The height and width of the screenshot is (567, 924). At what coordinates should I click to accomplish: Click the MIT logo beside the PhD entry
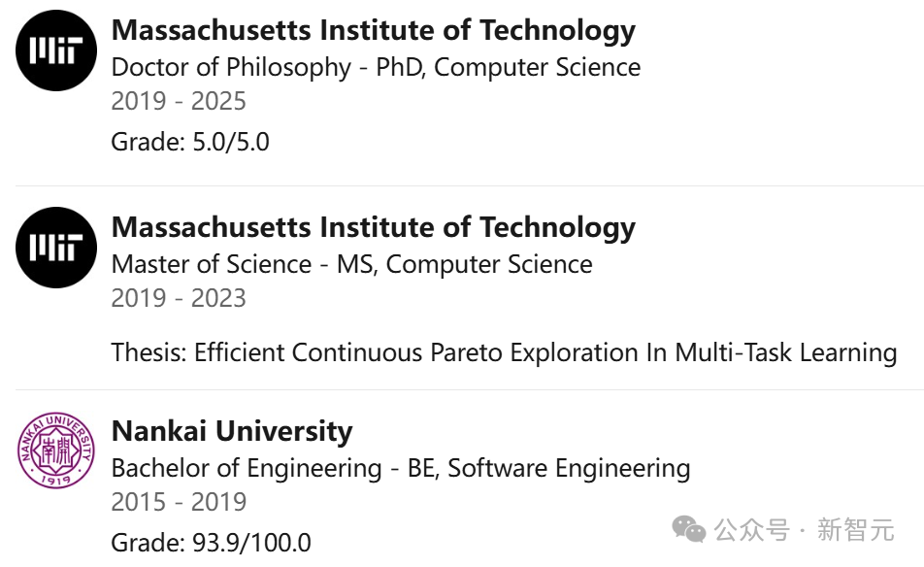[x=56, y=50]
